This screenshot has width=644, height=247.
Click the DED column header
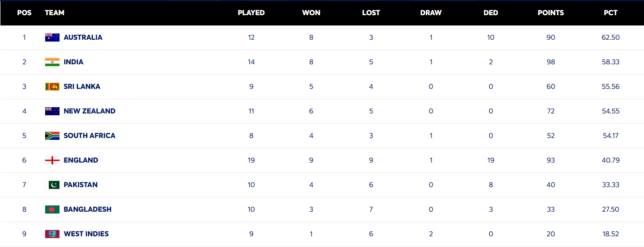[491, 13]
